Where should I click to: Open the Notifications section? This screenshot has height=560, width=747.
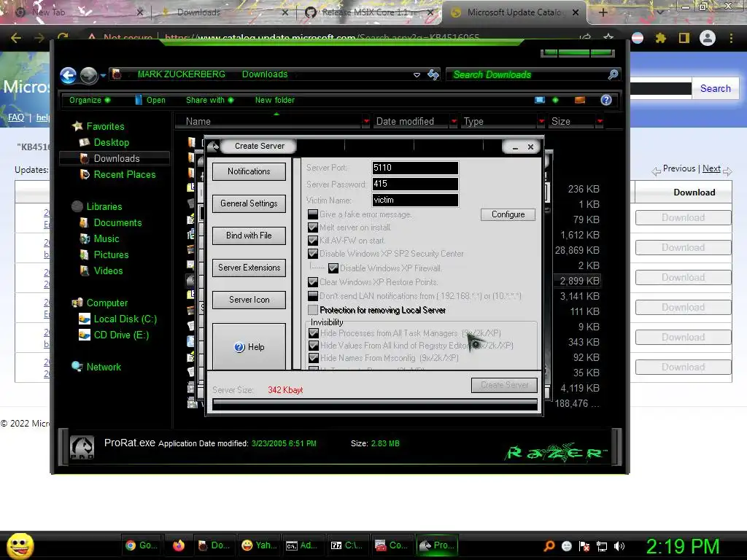[x=249, y=171]
